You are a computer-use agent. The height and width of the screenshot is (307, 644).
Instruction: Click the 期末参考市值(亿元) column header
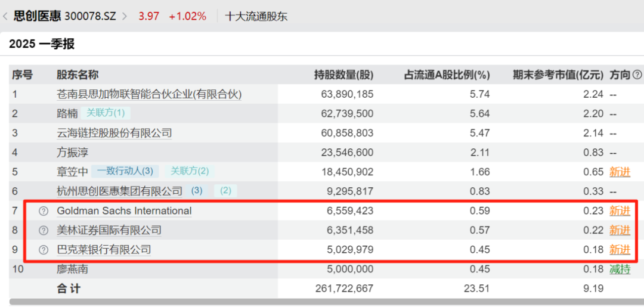click(x=558, y=75)
